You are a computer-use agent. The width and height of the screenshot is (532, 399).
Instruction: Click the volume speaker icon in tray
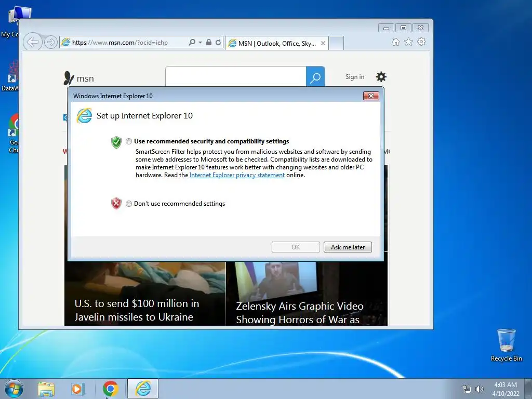tap(479, 389)
